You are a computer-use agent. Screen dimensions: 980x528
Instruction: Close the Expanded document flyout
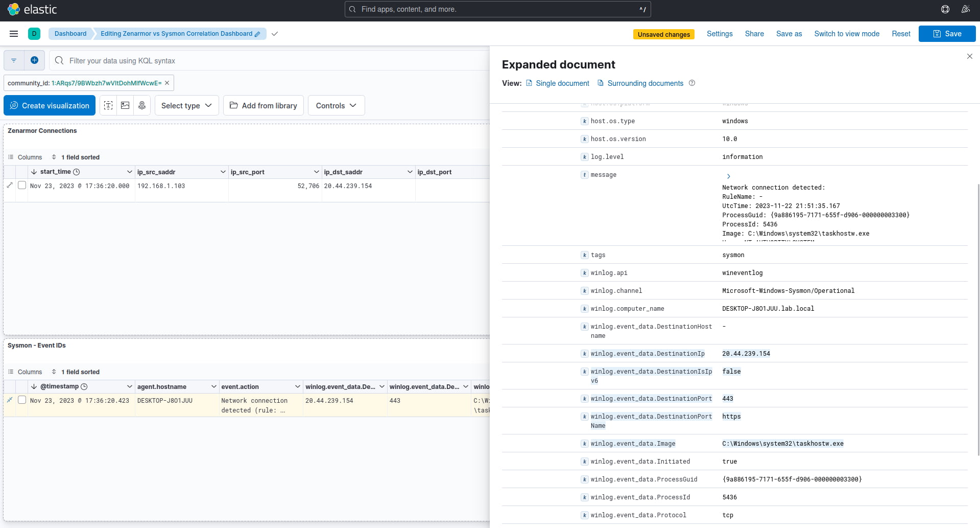pyautogui.click(x=970, y=56)
